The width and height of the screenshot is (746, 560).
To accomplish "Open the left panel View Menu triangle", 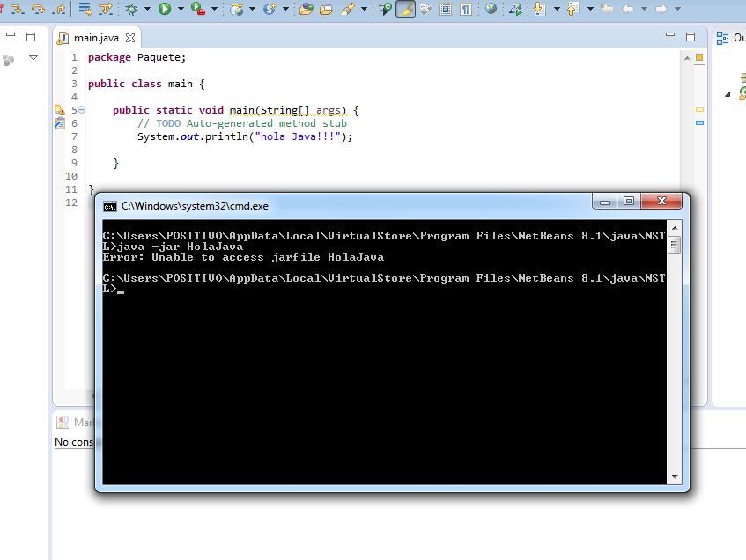I will [x=33, y=57].
